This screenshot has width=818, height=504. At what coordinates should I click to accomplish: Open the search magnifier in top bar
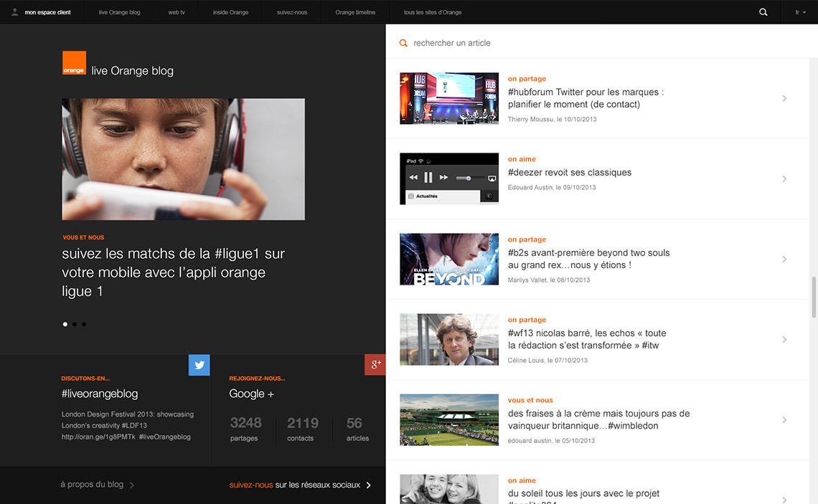[763, 12]
